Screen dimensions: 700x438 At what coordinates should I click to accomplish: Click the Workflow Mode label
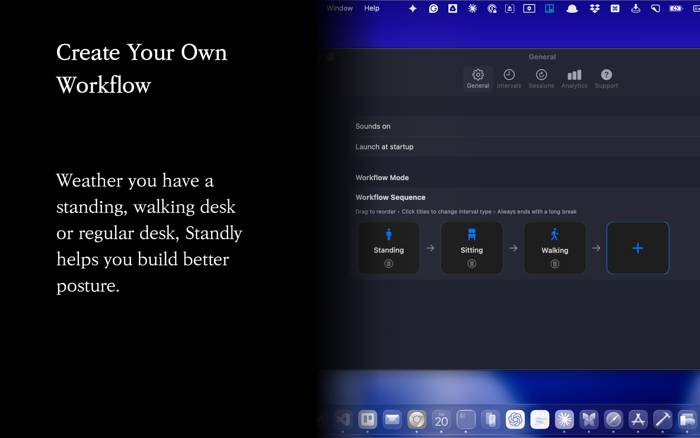point(382,178)
